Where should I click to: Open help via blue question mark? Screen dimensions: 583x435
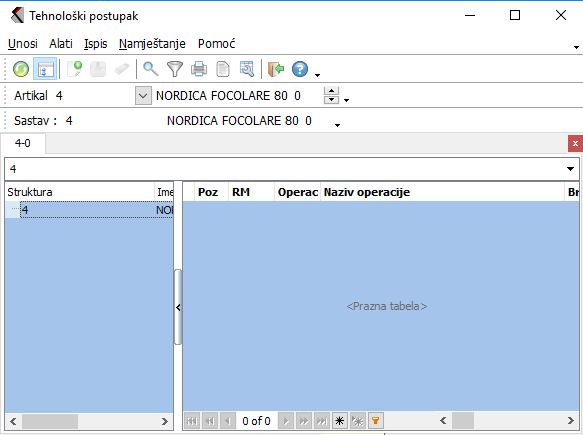(300, 69)
